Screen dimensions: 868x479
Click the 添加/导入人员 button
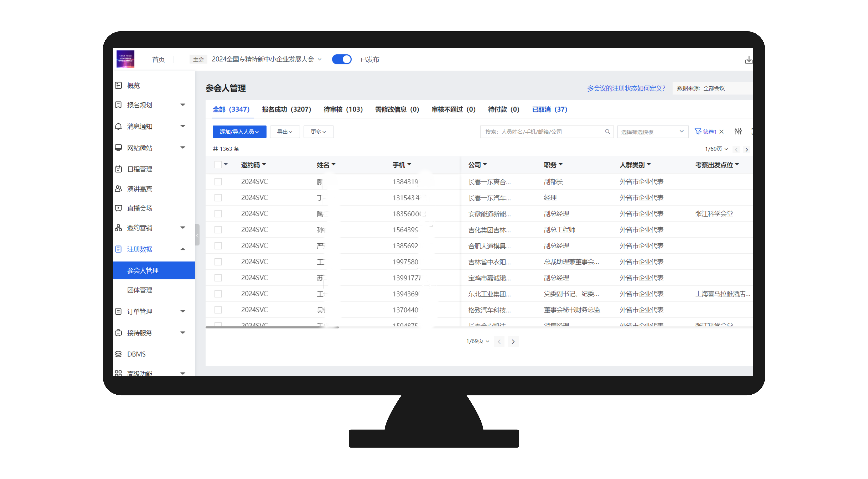tap(239, 132)
